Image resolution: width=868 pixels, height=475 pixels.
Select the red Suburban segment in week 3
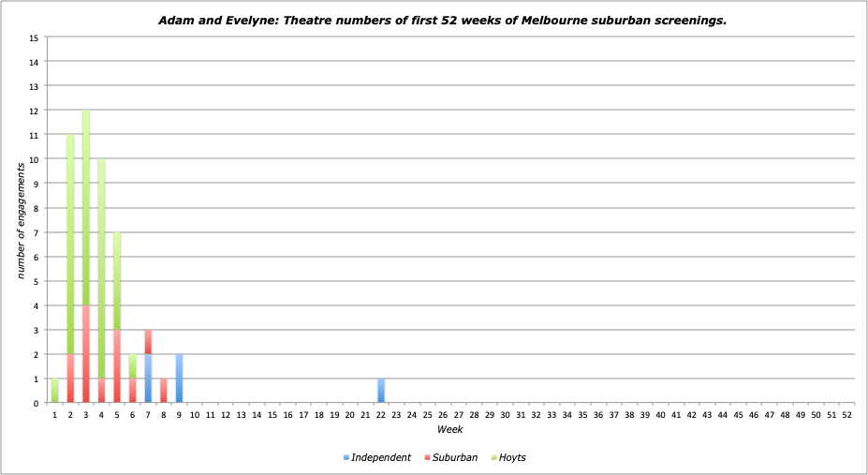86,354
